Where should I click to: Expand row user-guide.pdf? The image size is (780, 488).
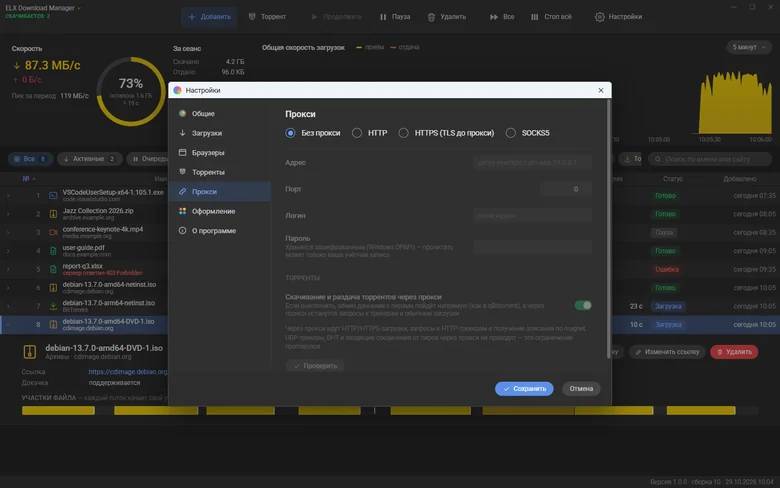[x=8, y=251]
